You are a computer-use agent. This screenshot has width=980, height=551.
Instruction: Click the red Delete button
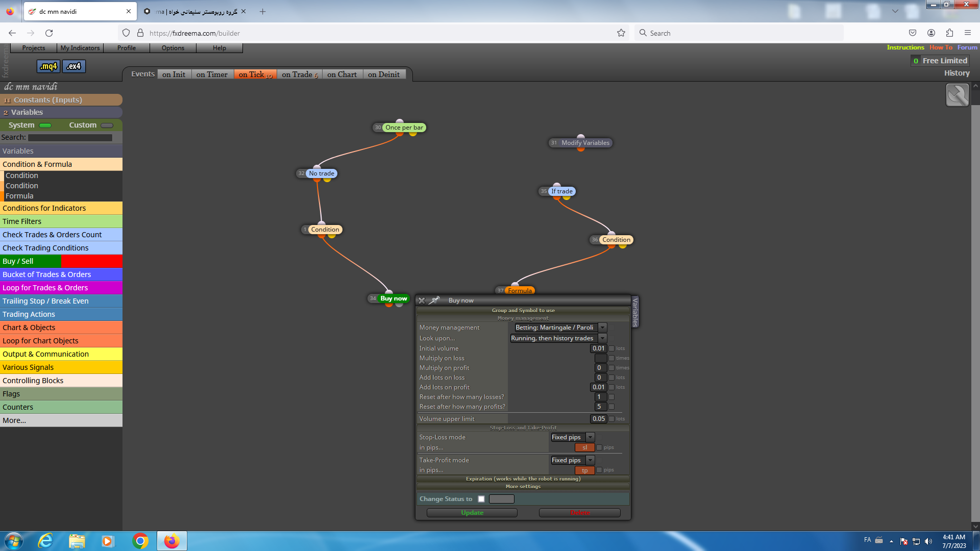pos(580,513)
